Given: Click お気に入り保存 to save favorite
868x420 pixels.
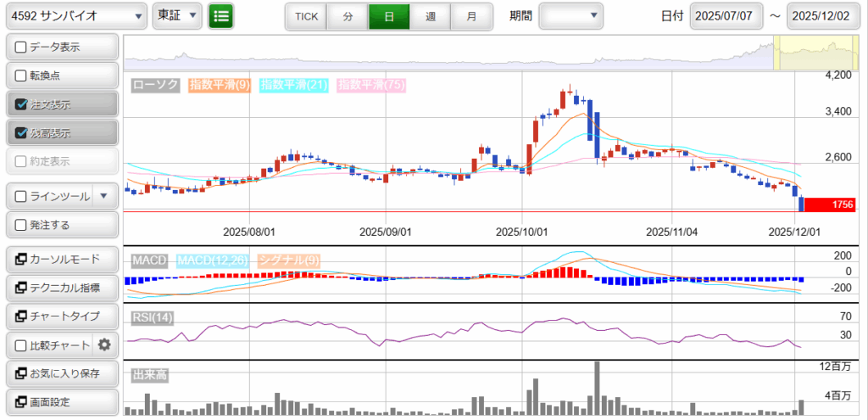Looking at the screenshot, I should pos(61,373).
